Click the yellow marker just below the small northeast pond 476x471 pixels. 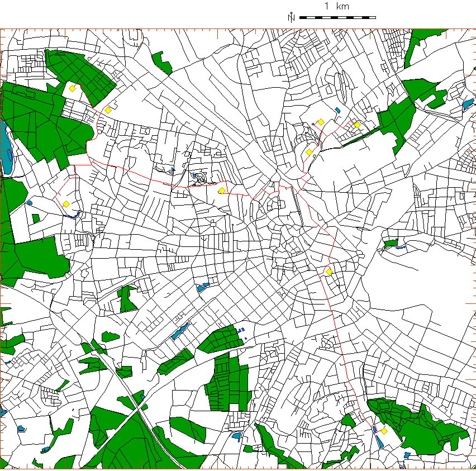(321, 122)
